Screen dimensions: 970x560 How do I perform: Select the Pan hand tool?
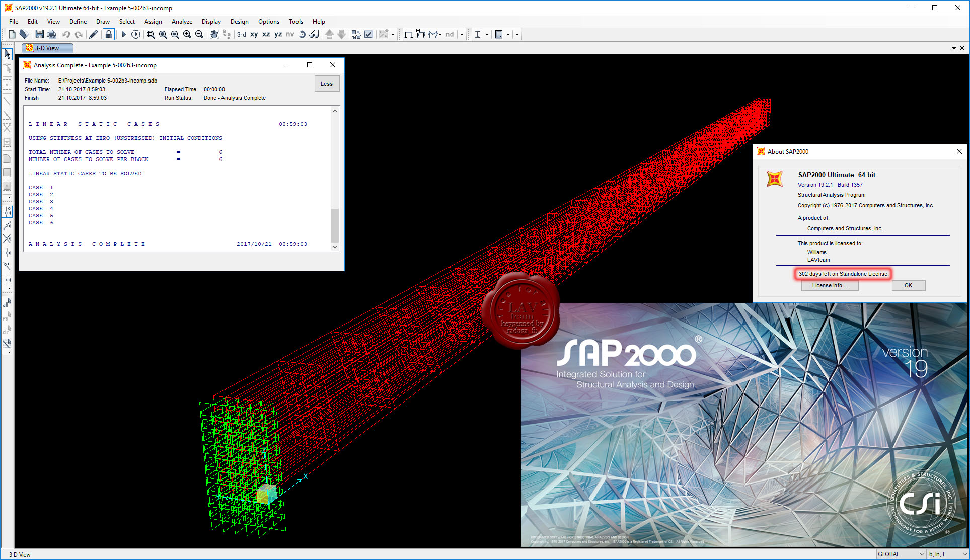(214, 34)
